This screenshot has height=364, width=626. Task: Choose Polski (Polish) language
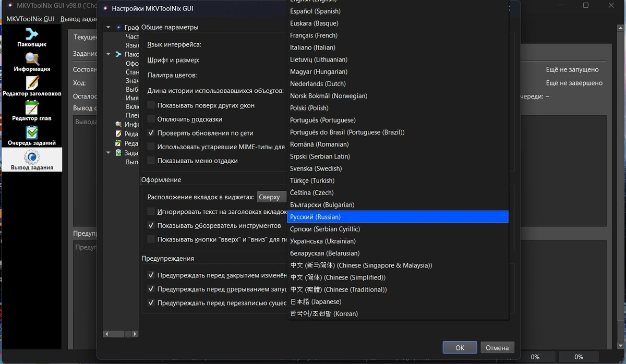pyautogui.click(x=398, y=108)
